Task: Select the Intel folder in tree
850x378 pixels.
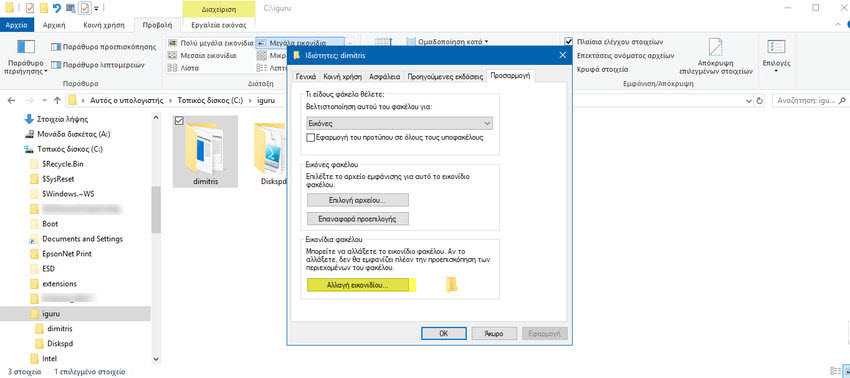Action: [43, 358]
